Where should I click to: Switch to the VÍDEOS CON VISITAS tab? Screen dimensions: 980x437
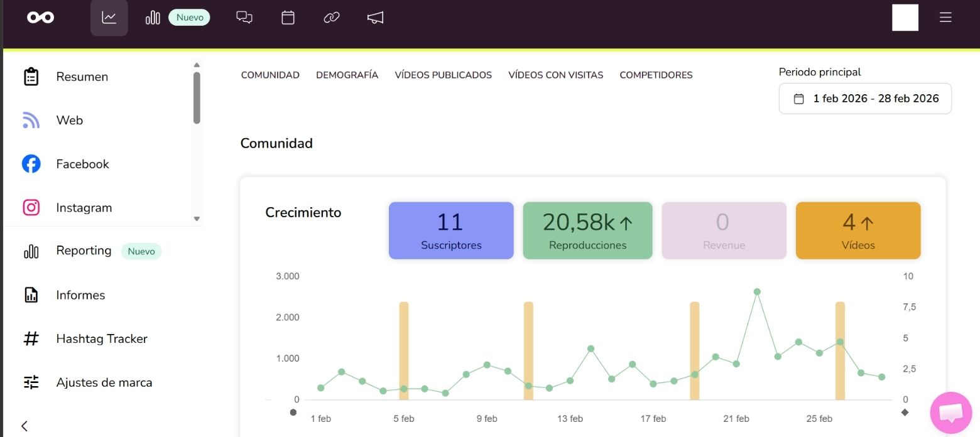click(555, 75)
